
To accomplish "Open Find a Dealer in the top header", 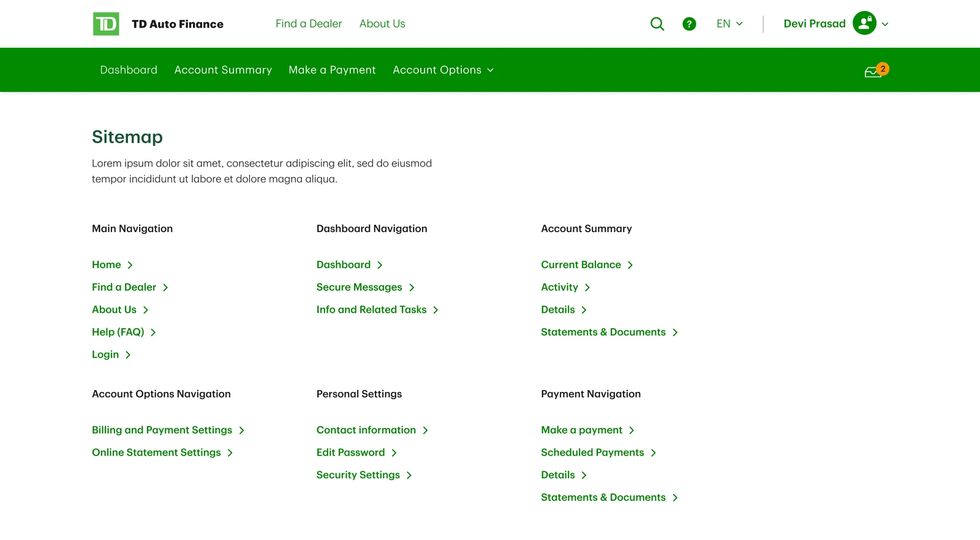I will (x=309, y=24).
